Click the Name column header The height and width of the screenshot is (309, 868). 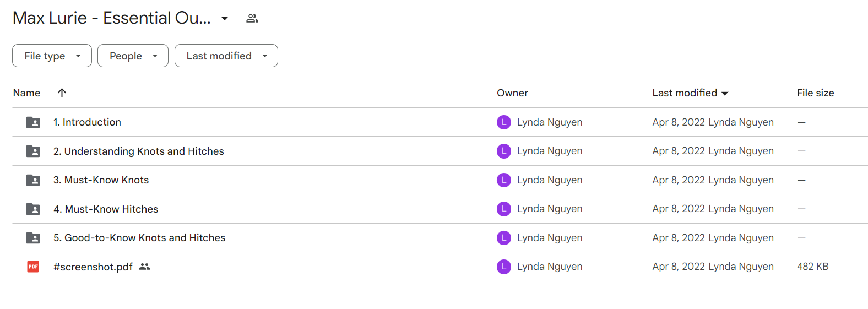(x=26, y=93)
